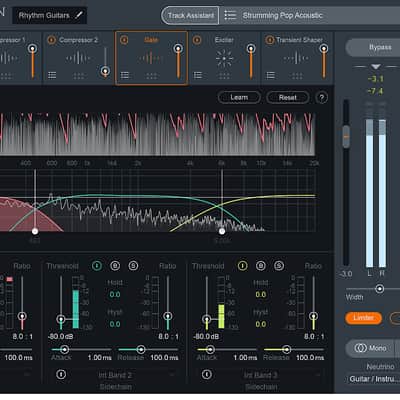The height and width of the screenshot is (400, 400).
Task: Click the band 3 Threshold slider handle
Action: click(x=207, y=319)
